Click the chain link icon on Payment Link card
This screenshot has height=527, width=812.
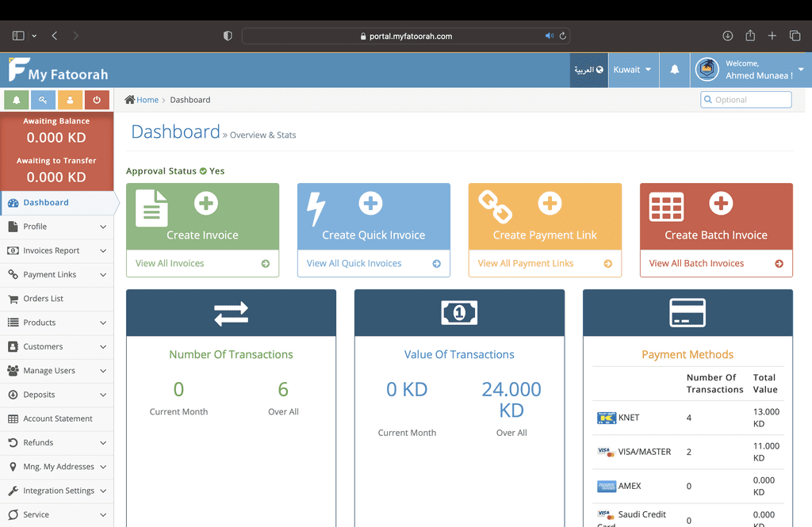coord(495,207)
